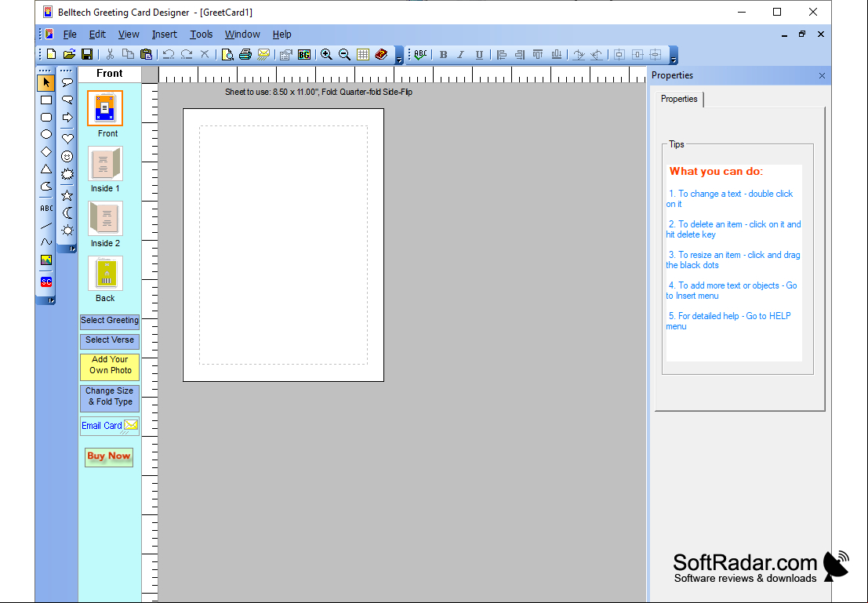Select the Properties tab
868x603 pixels.
pyautogui.click(x=679, y=99)
